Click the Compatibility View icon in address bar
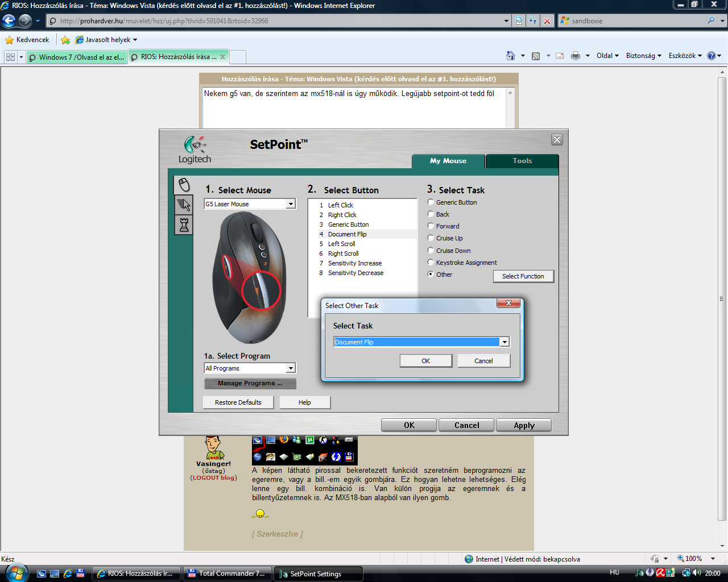Viewport: 728px width, 582px height. click(519, 21)
